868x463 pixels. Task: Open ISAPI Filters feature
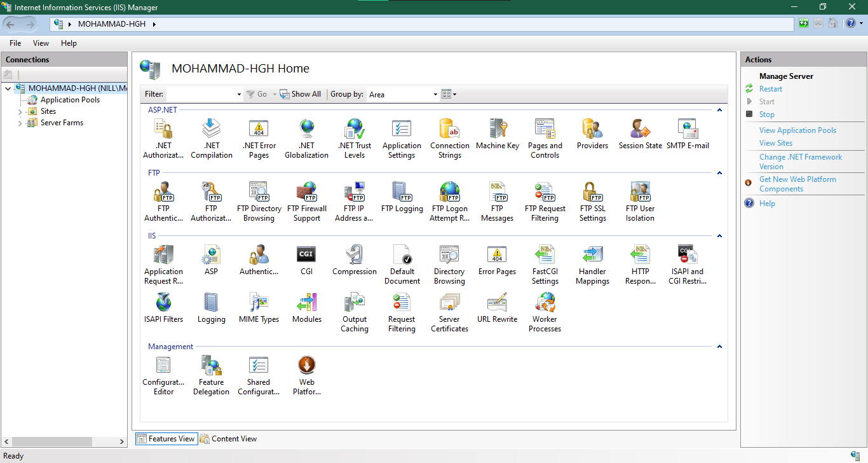pyautogui.click(x=164, y=308)
